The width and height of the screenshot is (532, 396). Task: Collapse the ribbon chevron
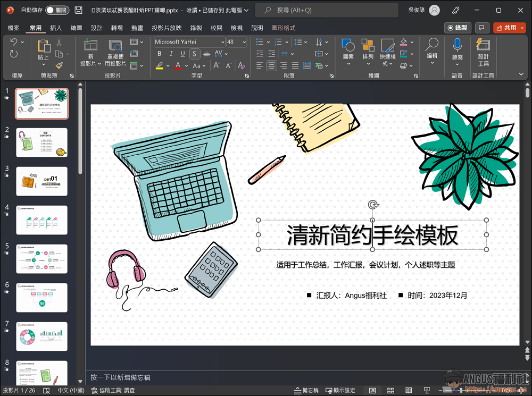tap(521, 74)
